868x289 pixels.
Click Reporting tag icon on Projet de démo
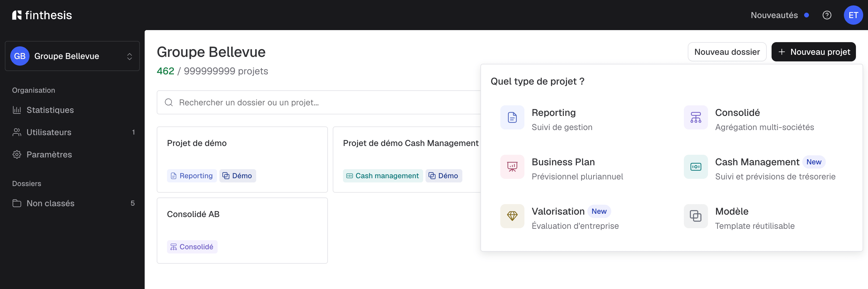coord(174,176)
